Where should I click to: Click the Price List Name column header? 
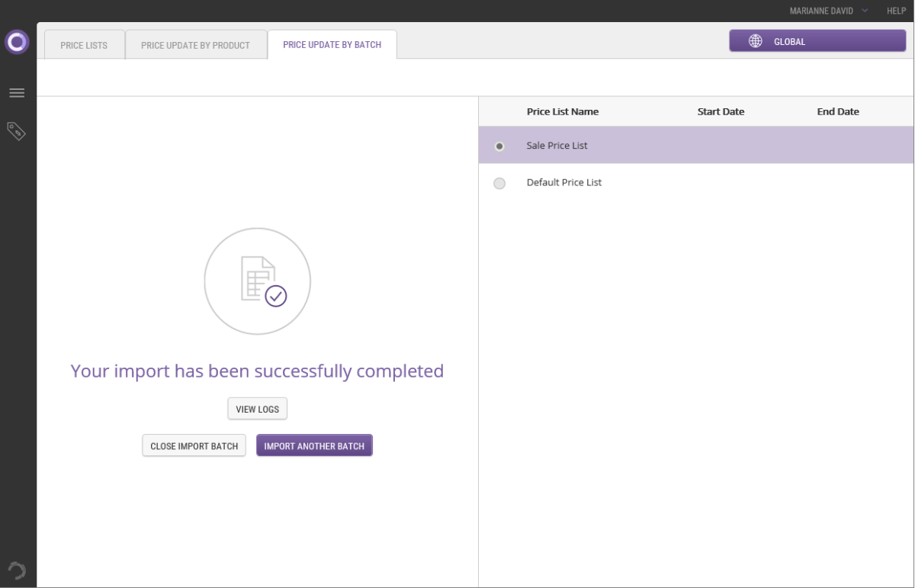[x=562, y=111]
